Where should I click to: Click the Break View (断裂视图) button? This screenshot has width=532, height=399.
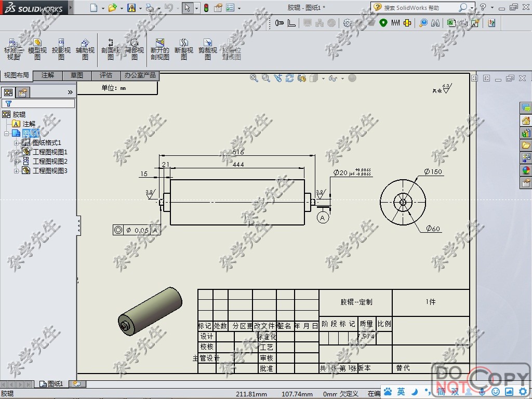click(x=183, y=49)
